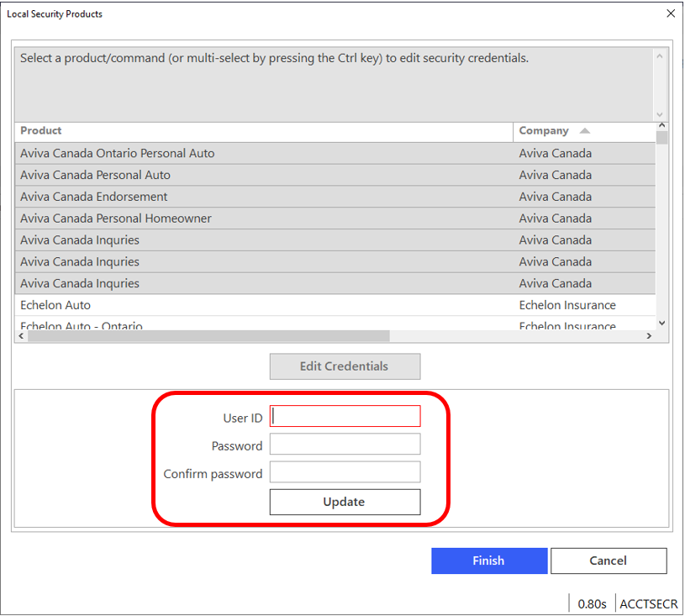Click the product list scroll up arrow

661,126
